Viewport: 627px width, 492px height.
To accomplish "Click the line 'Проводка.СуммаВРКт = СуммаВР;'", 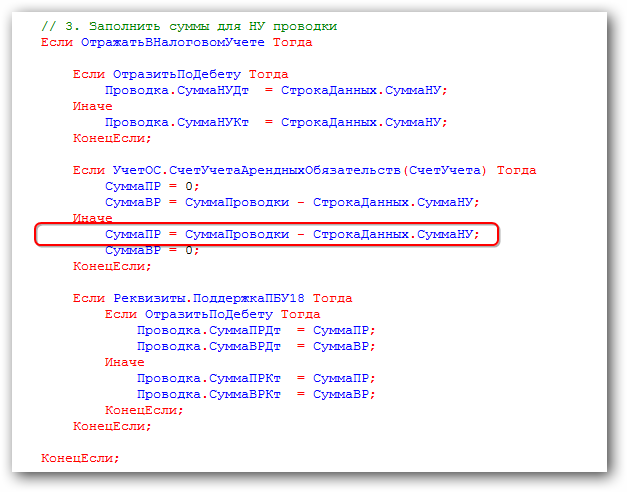I will 256,394.
